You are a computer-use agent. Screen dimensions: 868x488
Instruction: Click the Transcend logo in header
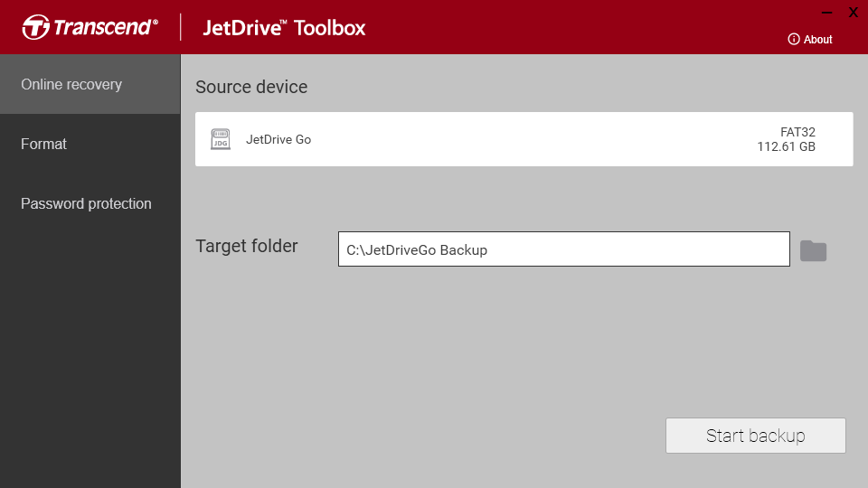(x=90, y=27)
